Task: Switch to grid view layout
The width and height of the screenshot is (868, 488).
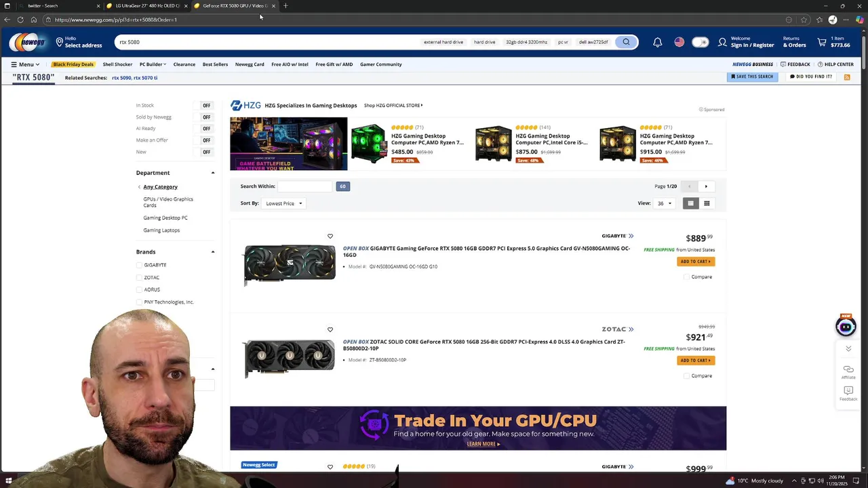Action: [x=707, y=203]
